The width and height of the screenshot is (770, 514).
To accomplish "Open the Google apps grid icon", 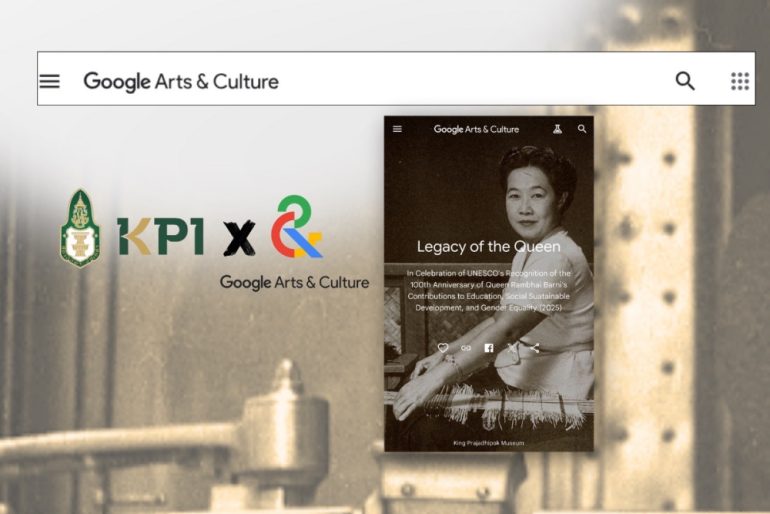I will (740, 81).
